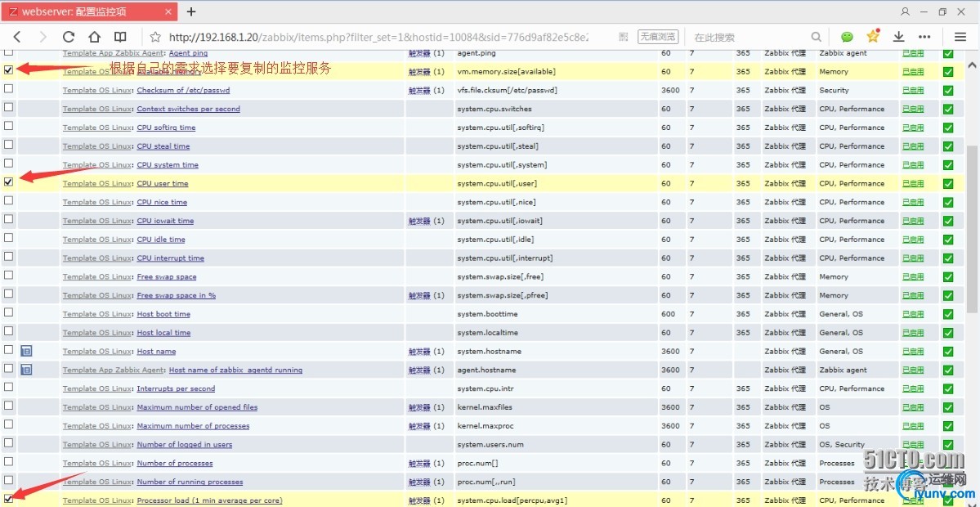
Task: Click the wizard icon in Host name row
Action: pyautogui.click(x=26, y=352)
